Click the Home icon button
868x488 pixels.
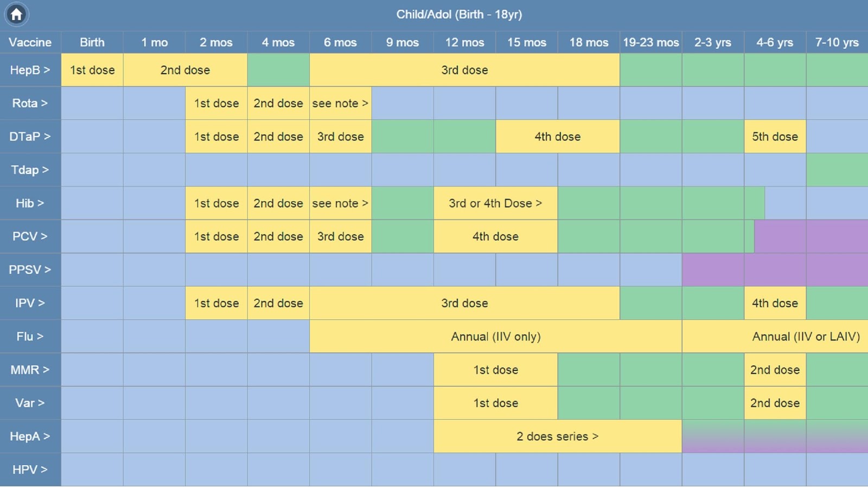[x=16, y=15]
